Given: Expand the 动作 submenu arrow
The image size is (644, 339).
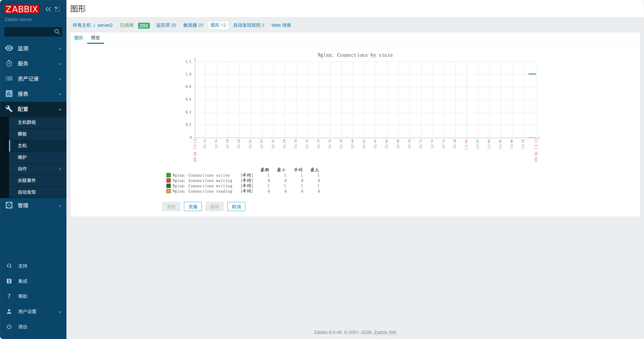Looking at the screenshot, I should point(60,169).
